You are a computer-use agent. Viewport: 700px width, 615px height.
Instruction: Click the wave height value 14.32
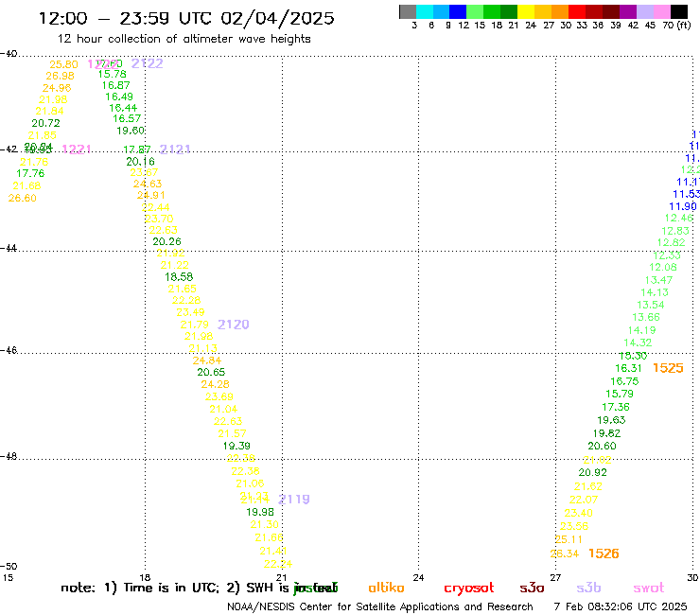click(638, 343)
